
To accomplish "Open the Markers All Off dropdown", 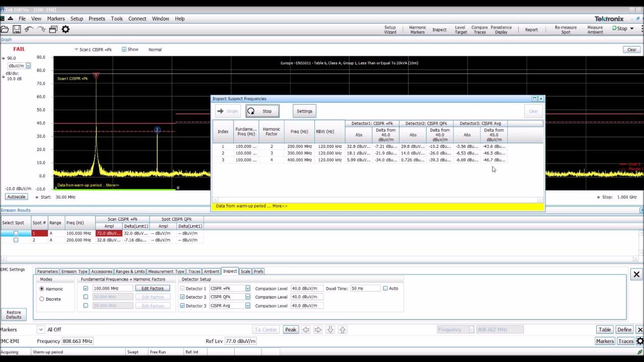I will (x=40, y=329).
